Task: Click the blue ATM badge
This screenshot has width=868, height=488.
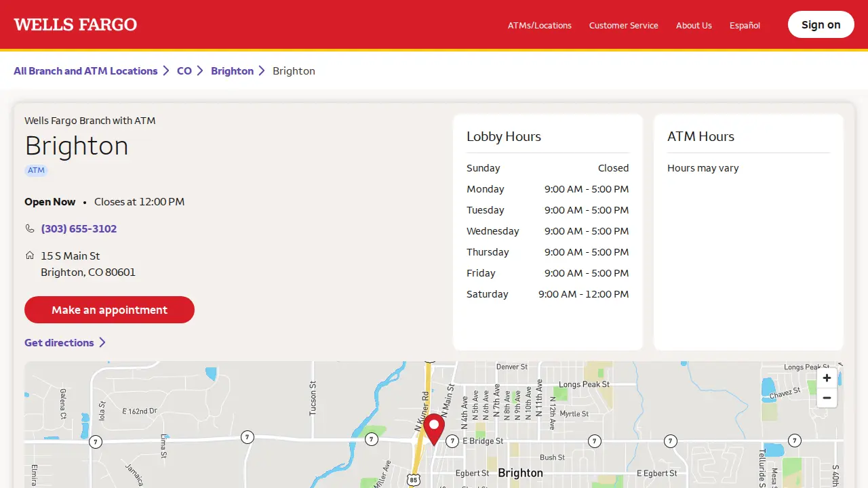Action: 37,171
